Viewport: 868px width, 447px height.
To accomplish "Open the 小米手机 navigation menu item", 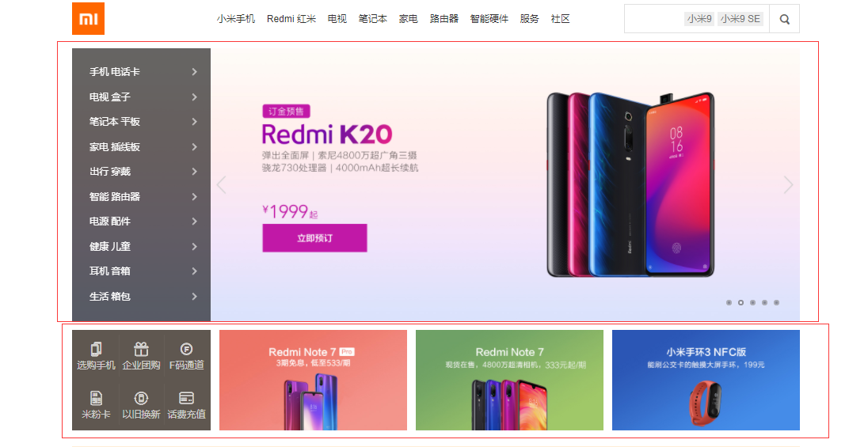I will (236, 19).
